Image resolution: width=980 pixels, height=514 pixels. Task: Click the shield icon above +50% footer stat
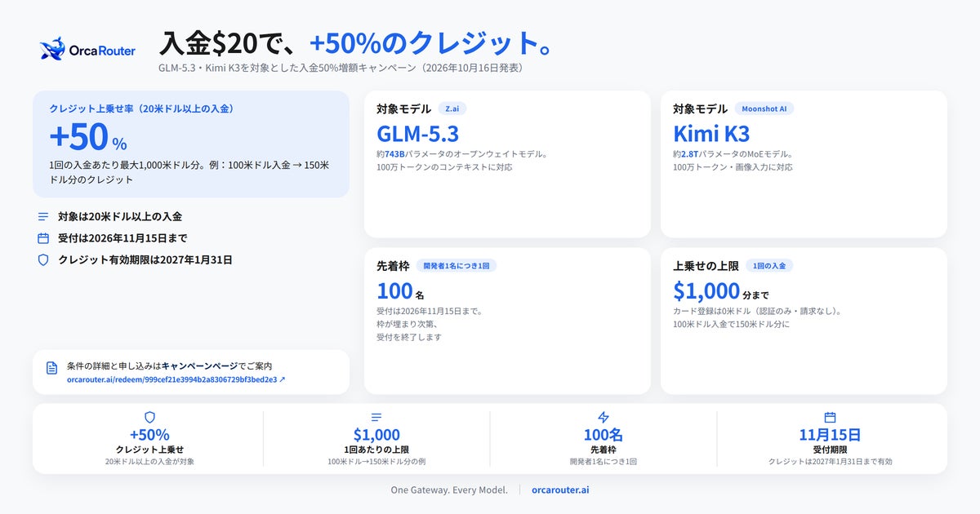click(149, 417)
